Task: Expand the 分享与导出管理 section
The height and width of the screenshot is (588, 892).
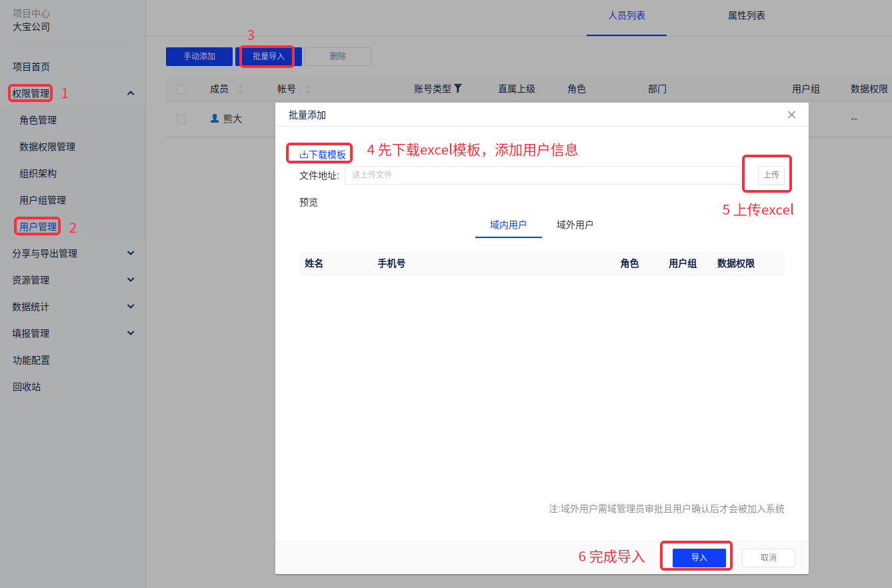Action: [x=131, y=253]
